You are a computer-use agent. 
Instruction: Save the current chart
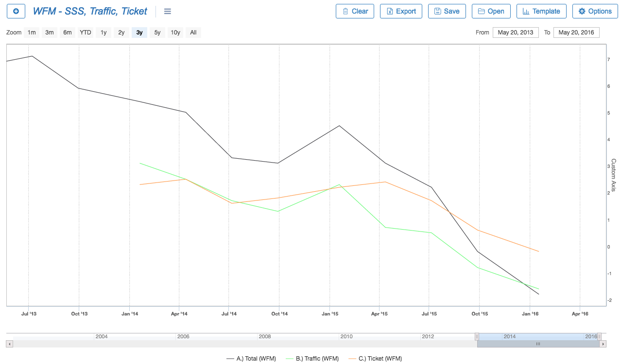(447, 11)
